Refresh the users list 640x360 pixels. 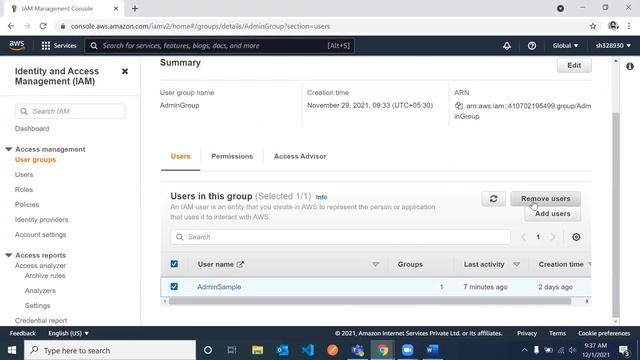coord(493,199)
